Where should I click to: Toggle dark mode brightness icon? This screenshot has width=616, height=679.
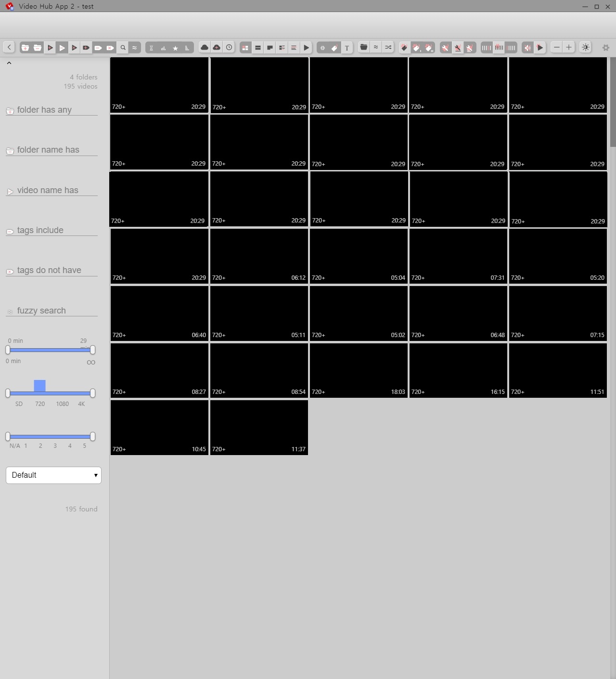586,47
